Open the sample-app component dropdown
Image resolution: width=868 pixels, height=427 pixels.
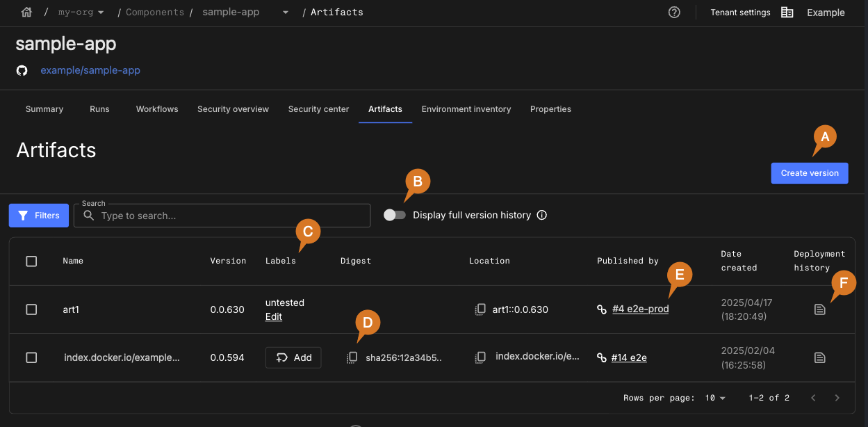(286, 13)
